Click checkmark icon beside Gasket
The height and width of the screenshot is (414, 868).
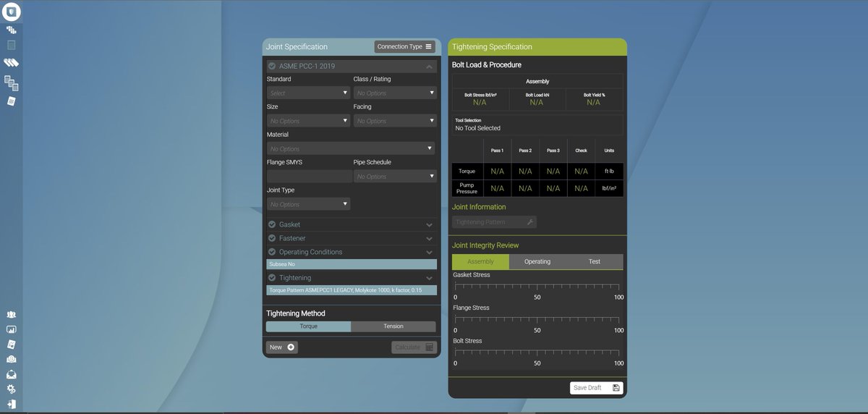[272, 224]
